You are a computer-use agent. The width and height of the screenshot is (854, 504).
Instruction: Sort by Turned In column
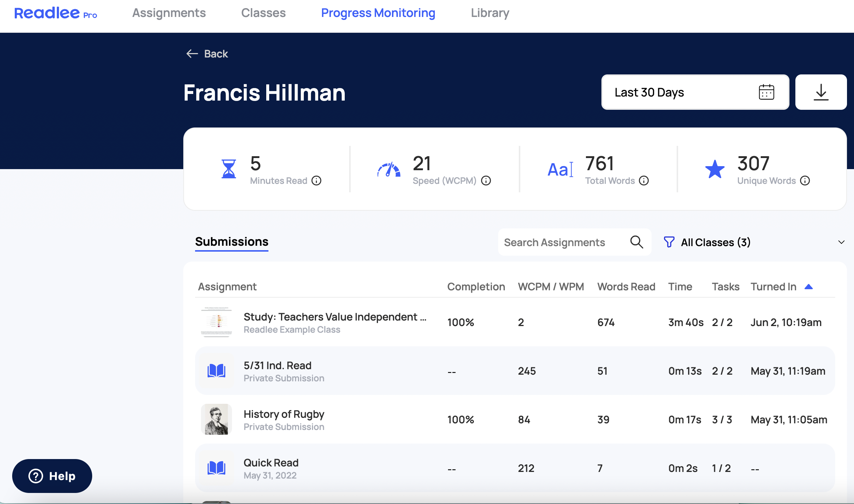pos(774,287)
